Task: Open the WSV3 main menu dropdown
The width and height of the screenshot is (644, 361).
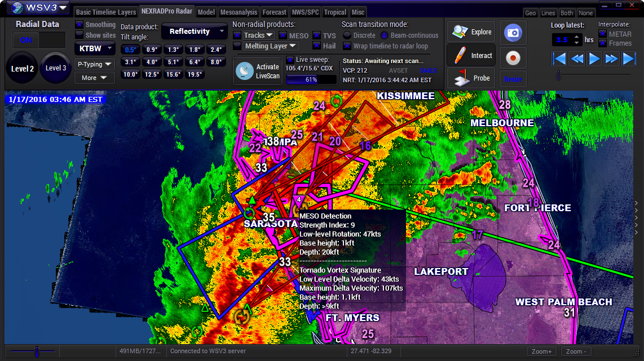Action: pyautogui.click(x=39, y=7)
